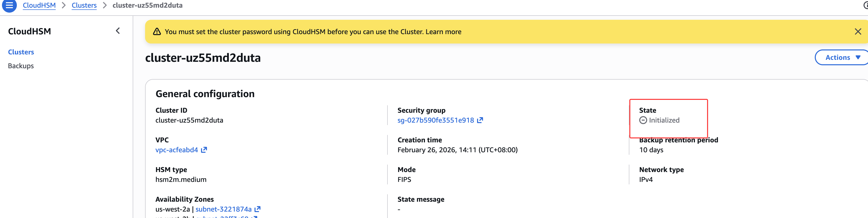This screenshot has height=218, width=868.
Task: Open the vpc-acfeabd4 link
Action: [177, 150]
